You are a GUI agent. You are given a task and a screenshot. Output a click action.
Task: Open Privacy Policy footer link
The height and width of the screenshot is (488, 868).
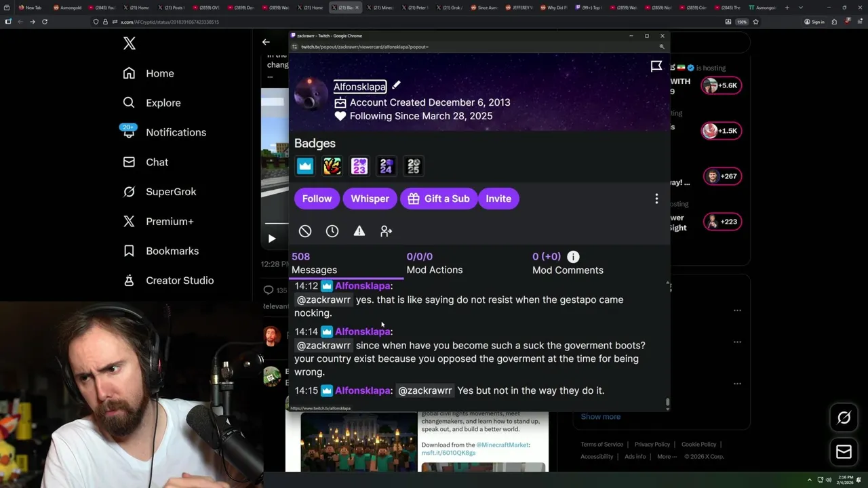[x=652, y=445]
